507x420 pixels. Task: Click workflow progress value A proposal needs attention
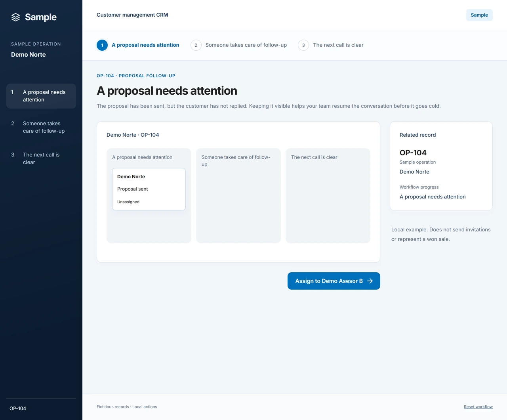point(433,197)
